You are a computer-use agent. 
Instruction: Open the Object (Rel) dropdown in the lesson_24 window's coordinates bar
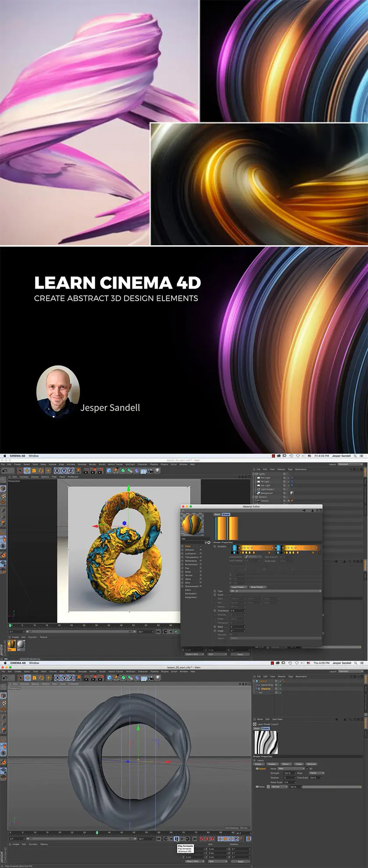click(194, 654)
